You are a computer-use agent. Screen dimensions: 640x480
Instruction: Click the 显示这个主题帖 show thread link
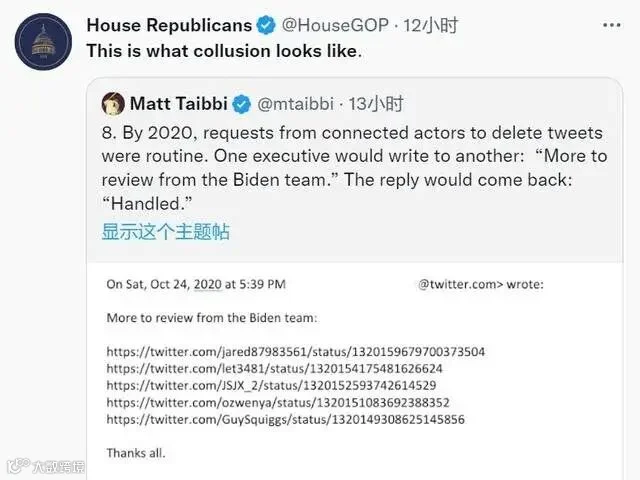[x=166, y=231]
